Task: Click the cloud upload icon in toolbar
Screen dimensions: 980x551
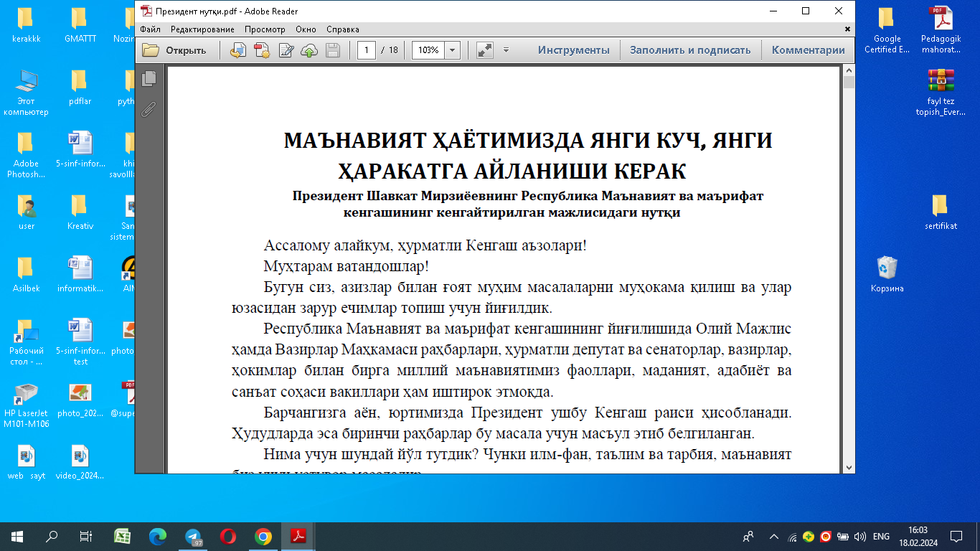Action: click(309, 50)
